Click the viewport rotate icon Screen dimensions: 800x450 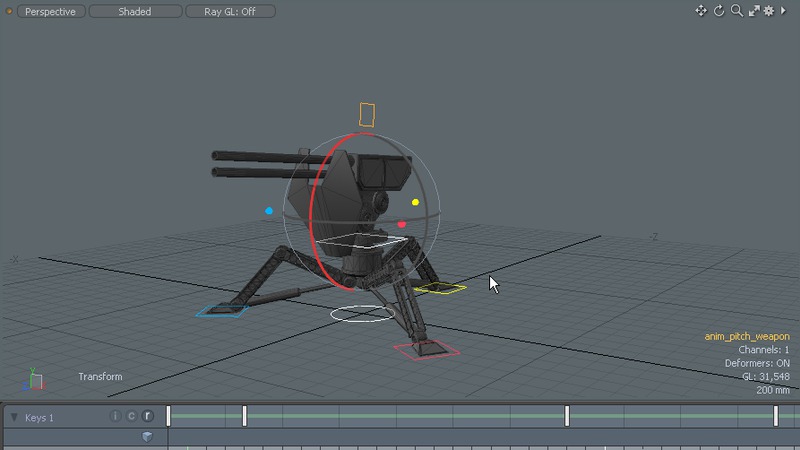tap(719, 11)
